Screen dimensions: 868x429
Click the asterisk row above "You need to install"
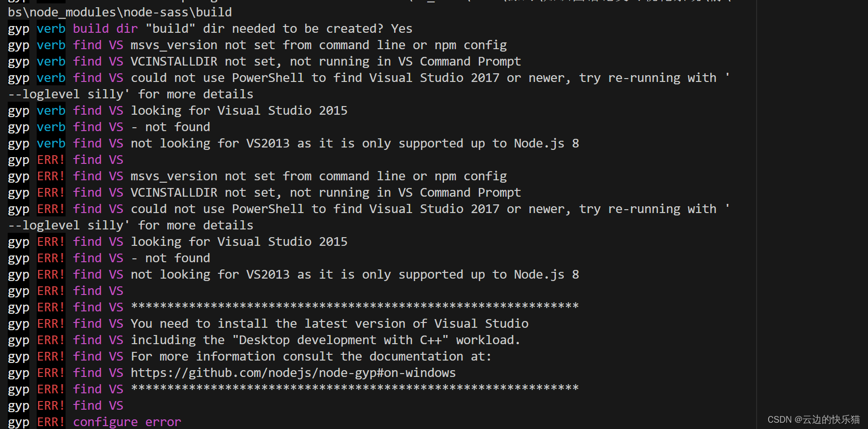coord(355,306)
